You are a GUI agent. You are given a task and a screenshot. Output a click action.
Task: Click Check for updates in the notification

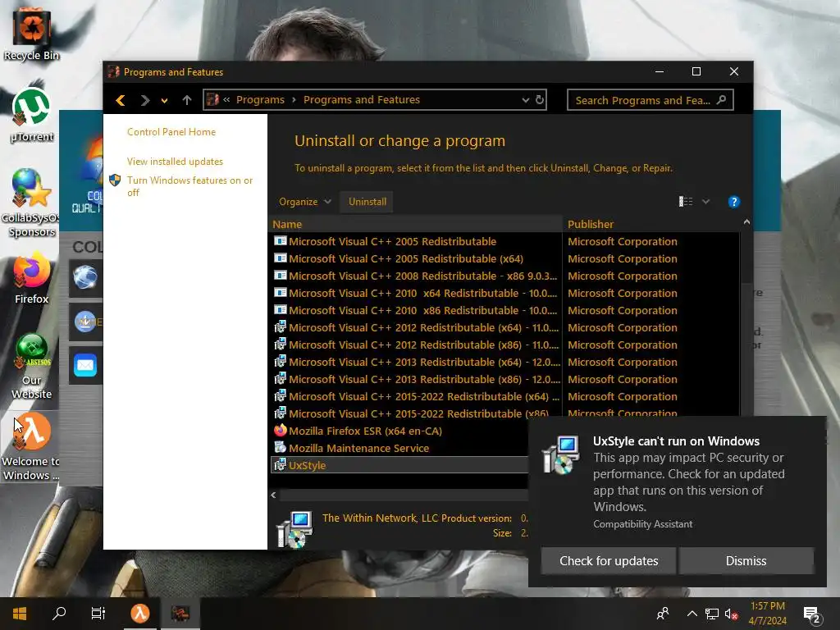608,561
